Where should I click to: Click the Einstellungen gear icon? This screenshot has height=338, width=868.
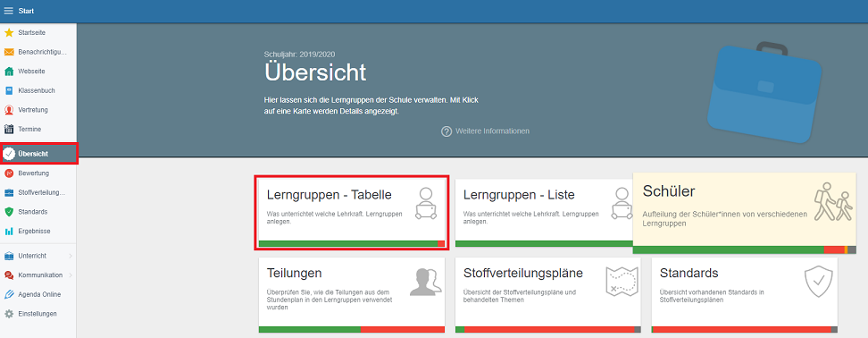(9, 314)
